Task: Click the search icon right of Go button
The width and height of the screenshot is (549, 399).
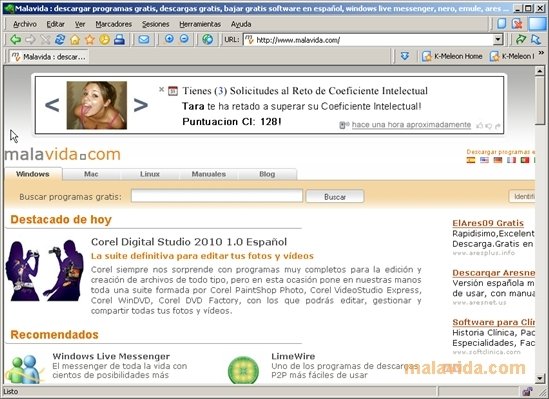Action: (x=536, y=40)
